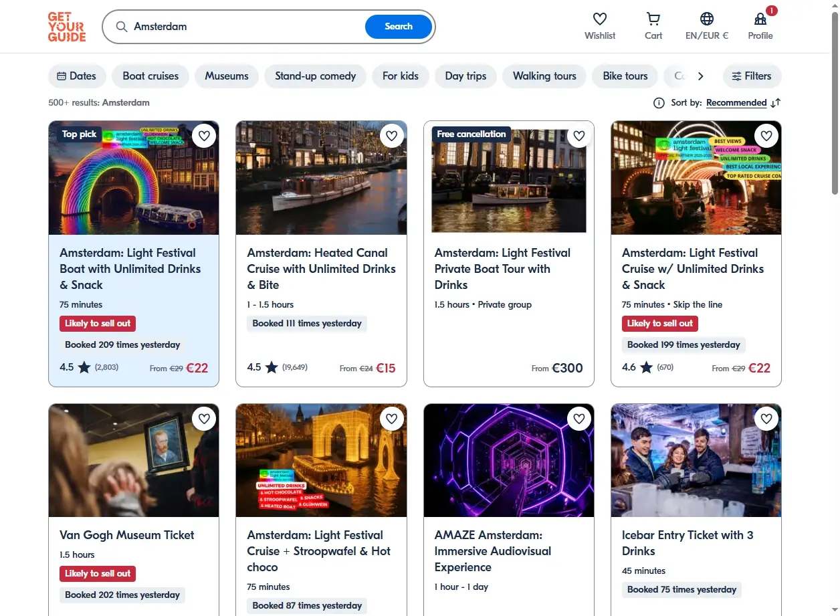This screenshot has width=840, height=616.
Task: Wishlist the Light Festival Private Boat Tour card
Action: tap(579, 136)
